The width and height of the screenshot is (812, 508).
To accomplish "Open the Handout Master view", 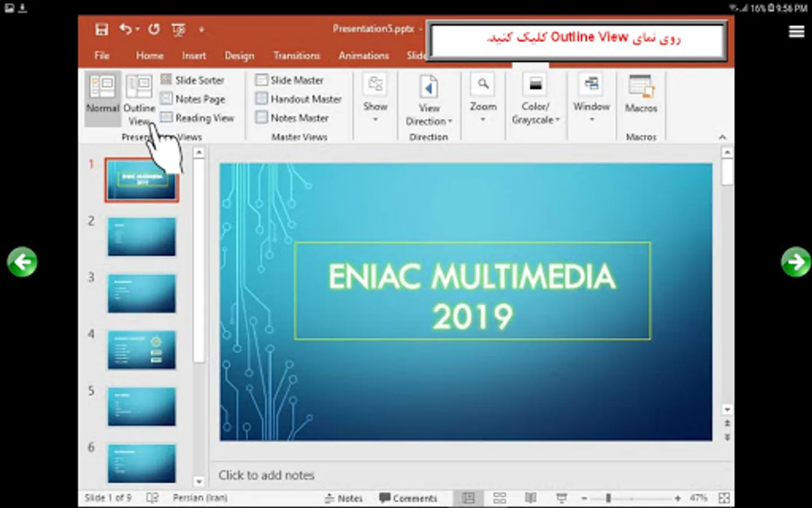I will (299, 99).
